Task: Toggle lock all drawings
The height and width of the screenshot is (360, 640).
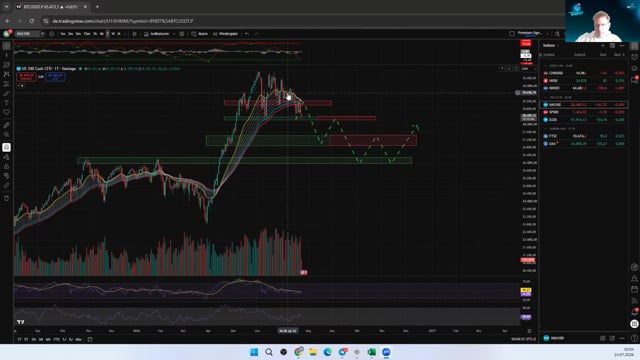Action: 7,167
